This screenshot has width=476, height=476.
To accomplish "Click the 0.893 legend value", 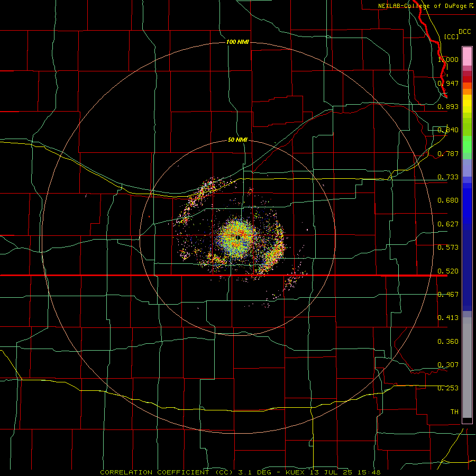I will [448, 106].
